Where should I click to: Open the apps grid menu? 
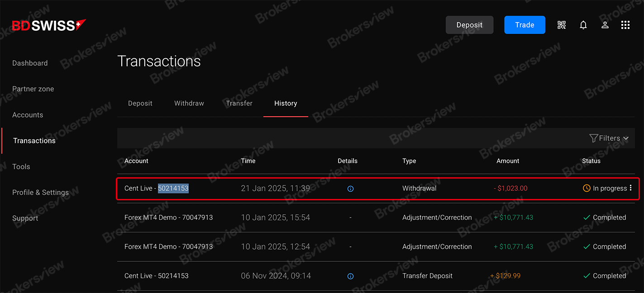(x=625, y=25)
